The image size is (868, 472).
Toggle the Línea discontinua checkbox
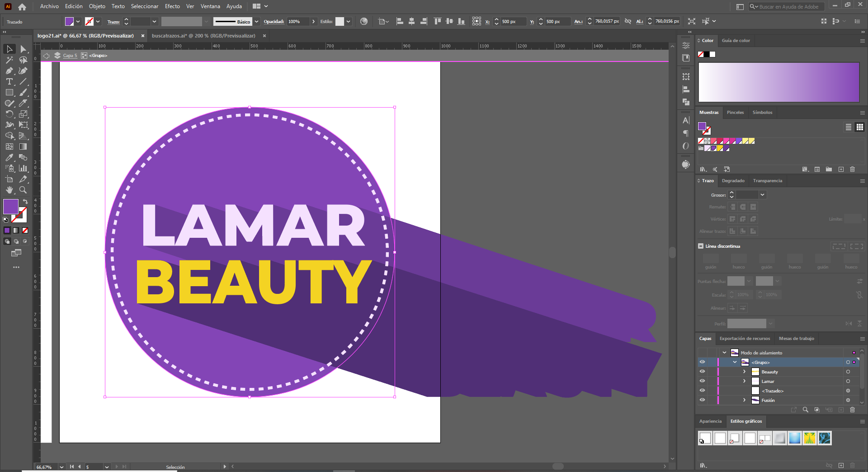(701, 246)
